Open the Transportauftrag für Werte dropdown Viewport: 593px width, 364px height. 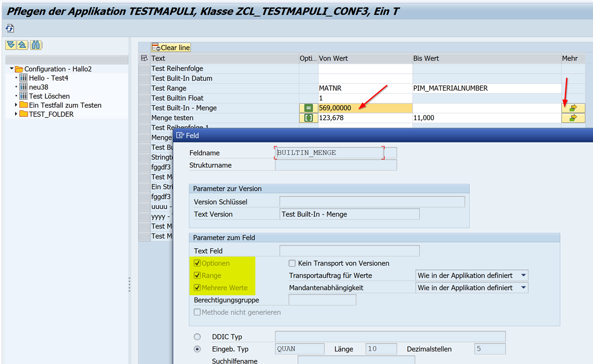click(524, 275)
